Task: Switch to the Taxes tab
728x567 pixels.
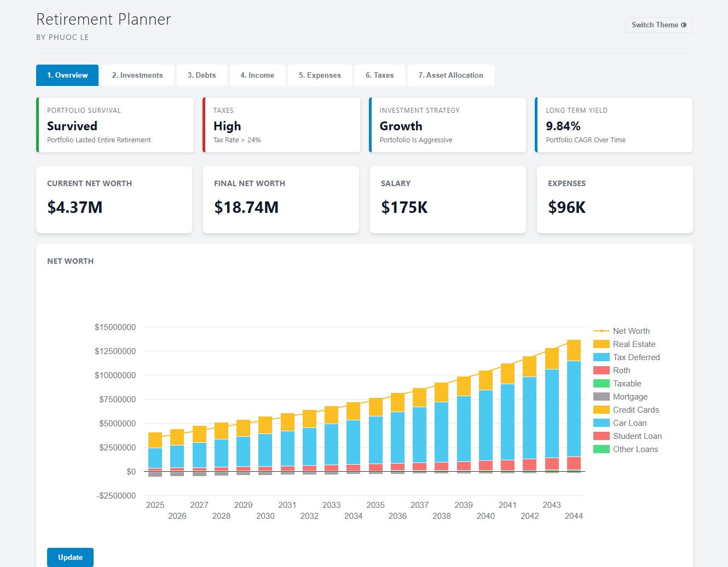Action: [379, 75]
